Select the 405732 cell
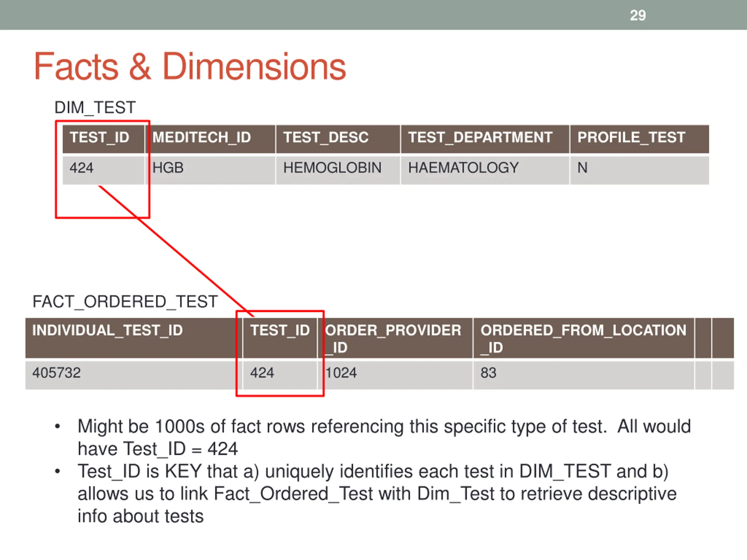Screen dimensions: 747x560 [x=134, y=375]
